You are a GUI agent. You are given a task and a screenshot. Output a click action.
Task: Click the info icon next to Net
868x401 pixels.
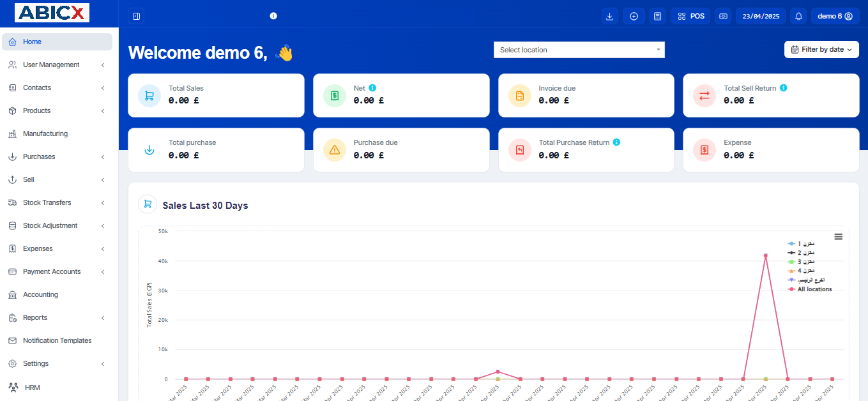coord(372,88)
